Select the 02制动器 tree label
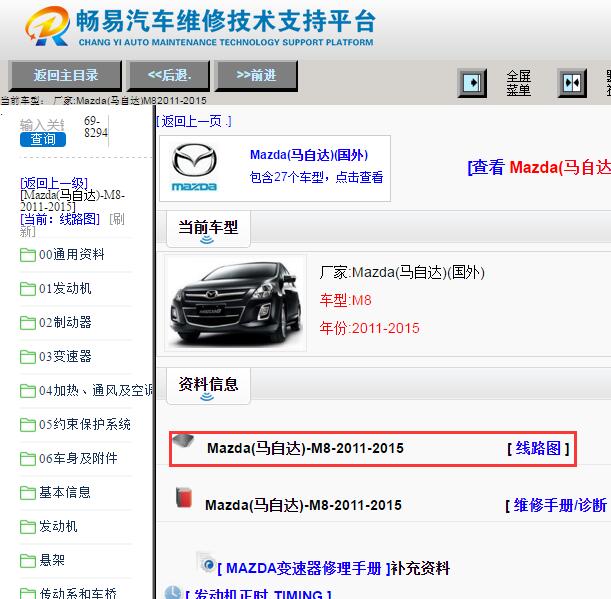The image size is (611, 599). pos(65,322)
